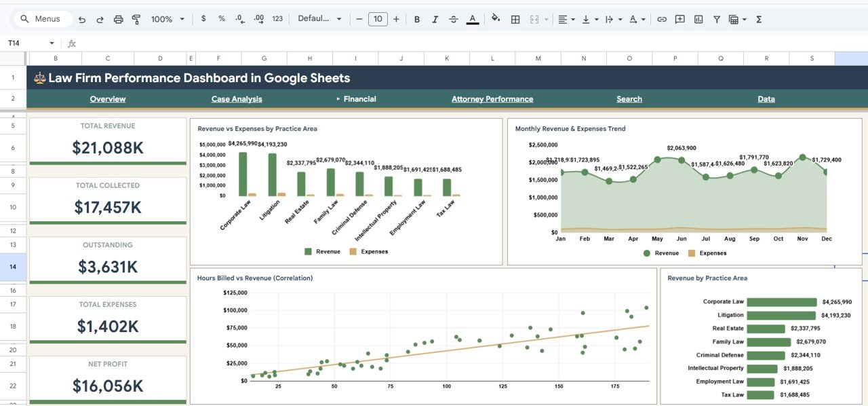Go to the Search dashboard page
This screenshot has width=868, height=406.
coord(629,99)
